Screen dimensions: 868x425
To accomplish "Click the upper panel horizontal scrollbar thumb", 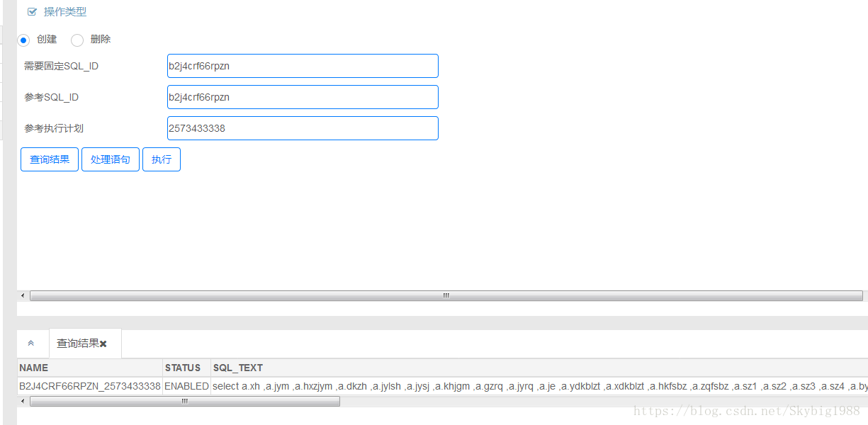I will [x=446, y=295].
